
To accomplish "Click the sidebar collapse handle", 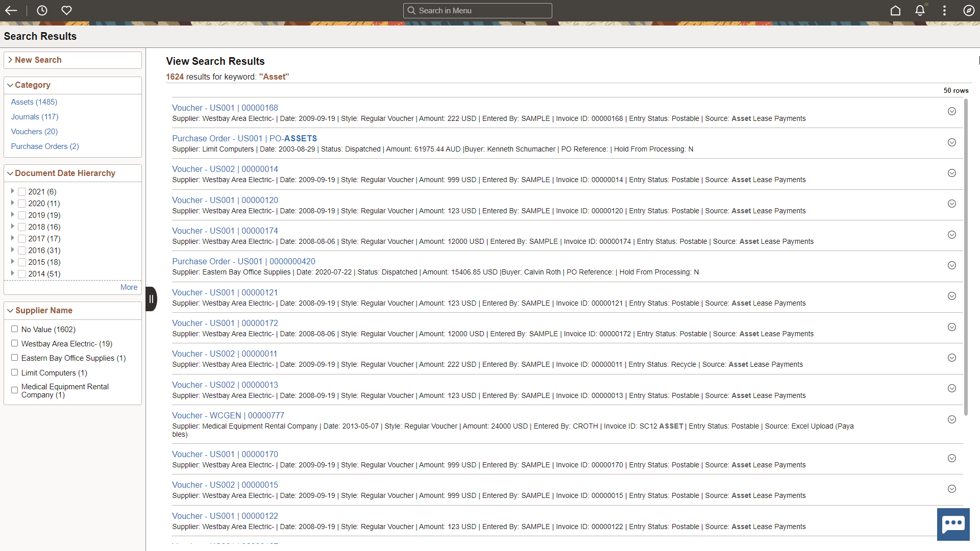I will [x=151, y=298].
